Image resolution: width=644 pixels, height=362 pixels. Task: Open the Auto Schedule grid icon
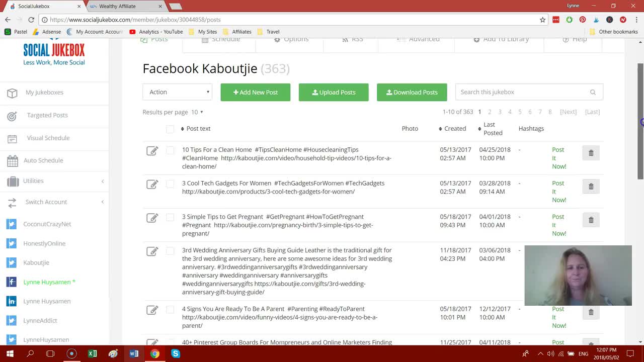(x=12, y=161)
